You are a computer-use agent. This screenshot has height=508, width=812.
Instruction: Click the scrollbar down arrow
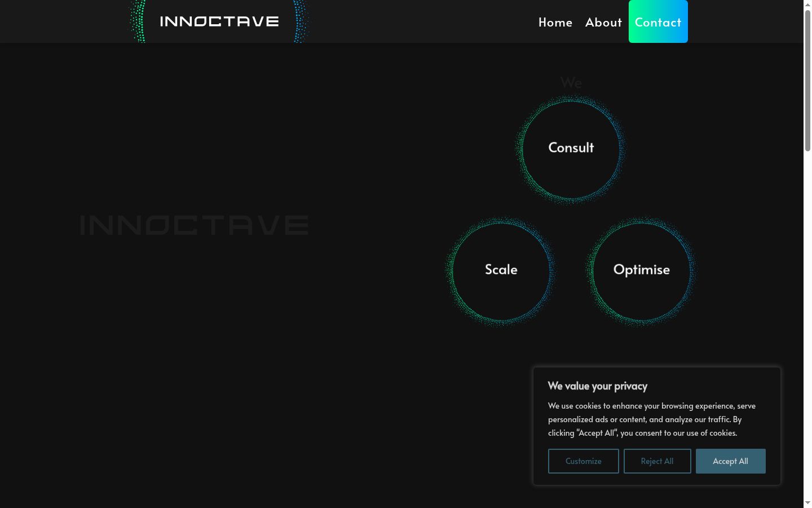tap(807, 503)
